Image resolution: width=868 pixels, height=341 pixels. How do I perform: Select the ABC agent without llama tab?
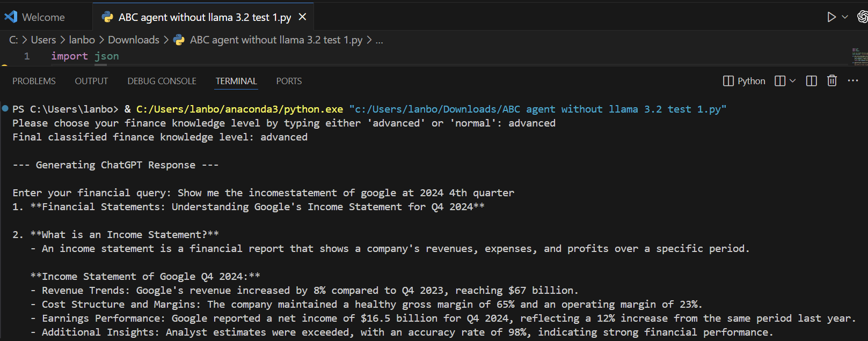[204, 17]
